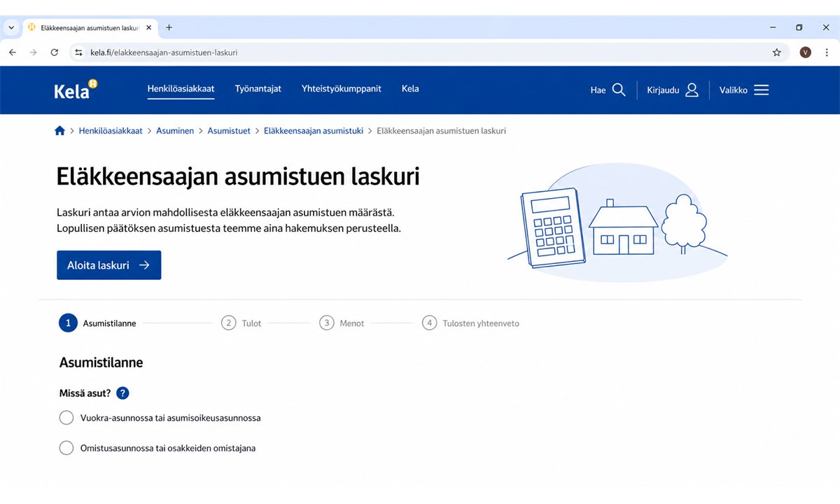Open the Valikko hamburger menu
This screenshot has height=504, width=840.
(761, 90)
